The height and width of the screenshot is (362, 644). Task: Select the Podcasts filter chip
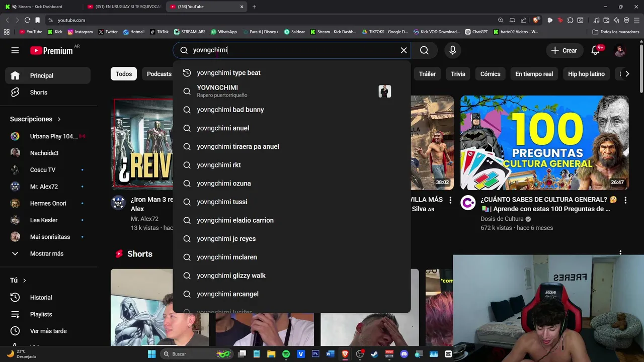tap(159, 74)
